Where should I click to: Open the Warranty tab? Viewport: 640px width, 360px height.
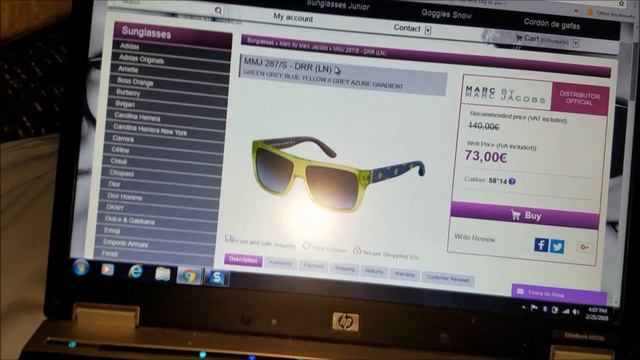coord(404,275)
